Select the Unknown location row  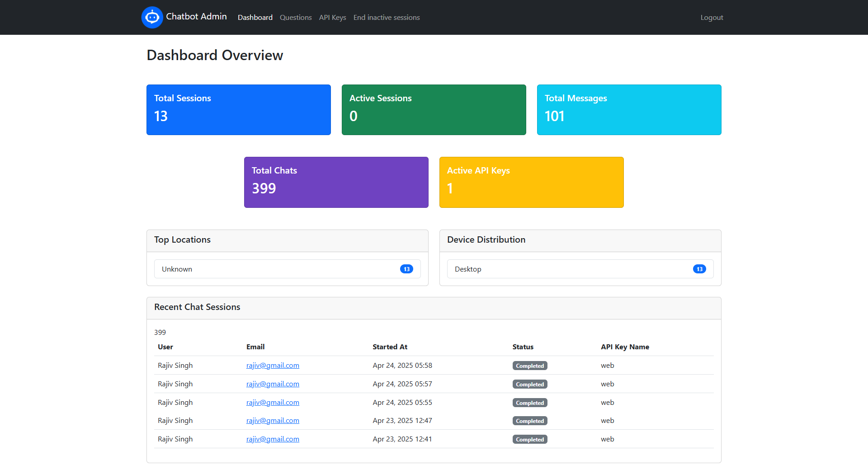tap(288, 269)
